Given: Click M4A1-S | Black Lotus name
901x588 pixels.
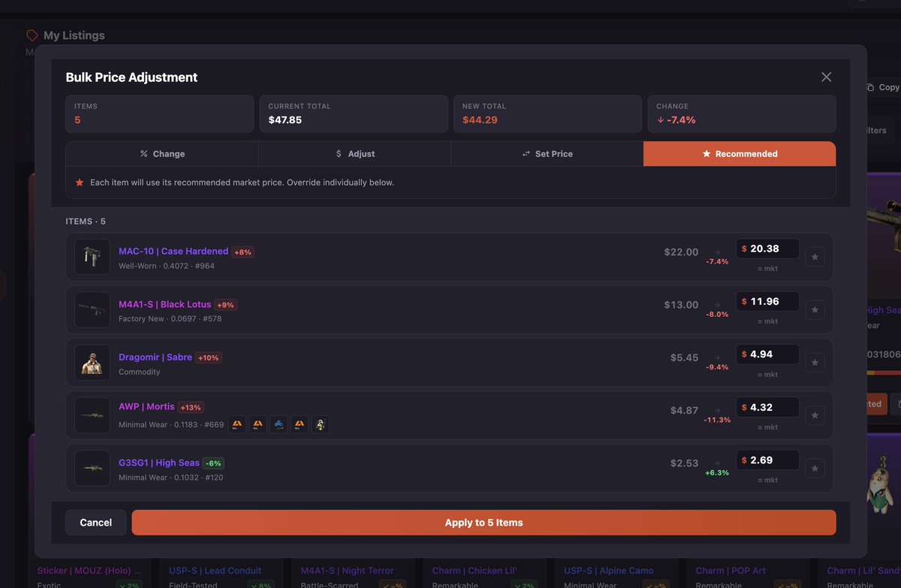Looking at the screenshot, I should point(166,304).
